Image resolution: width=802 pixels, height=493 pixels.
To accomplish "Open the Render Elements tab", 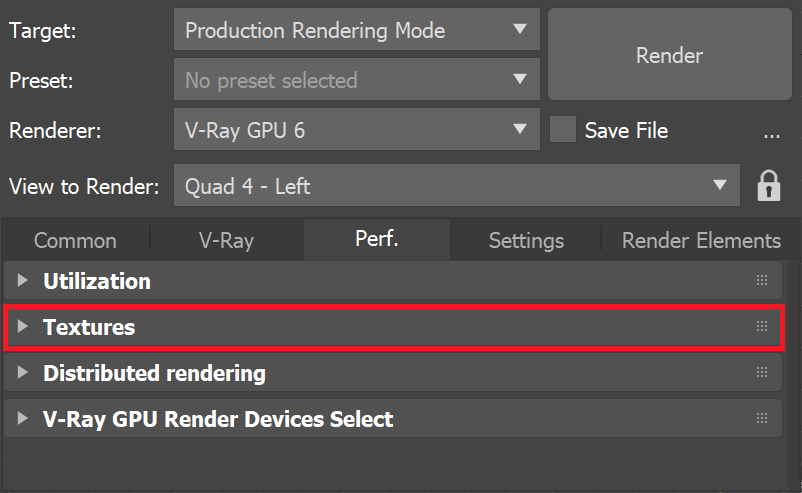I will pos(701,240).
